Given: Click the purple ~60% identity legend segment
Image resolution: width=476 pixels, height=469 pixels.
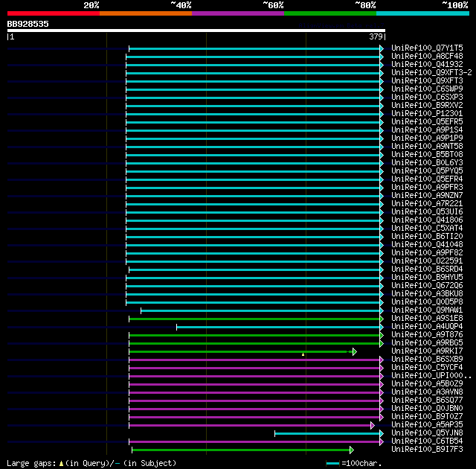Looking at the screenshot, I should 238,13.
